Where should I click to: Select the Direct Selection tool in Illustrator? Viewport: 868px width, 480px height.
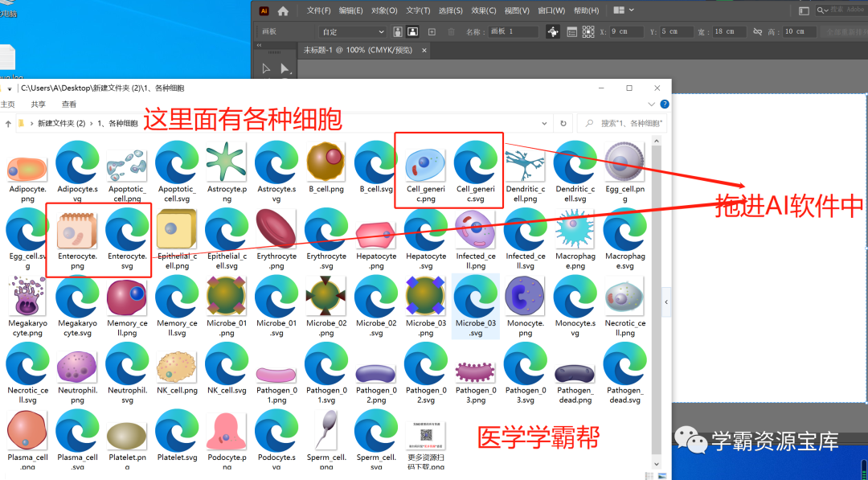[285, 68]
